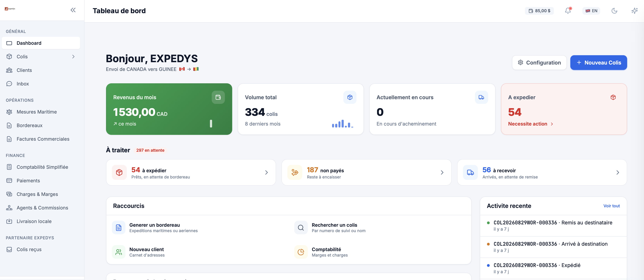
Task: Open Colis reçus page
Action: (41, 249)
